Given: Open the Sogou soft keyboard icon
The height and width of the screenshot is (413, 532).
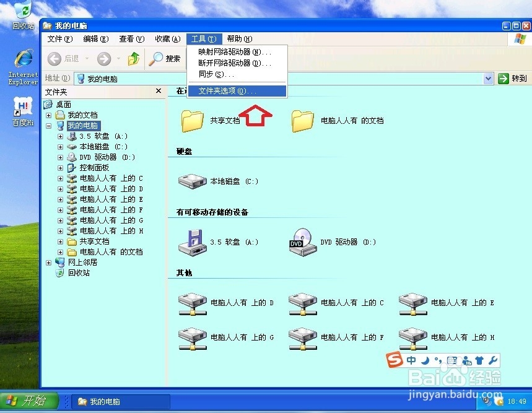Looking at the screenshot, I should [453, 359].
